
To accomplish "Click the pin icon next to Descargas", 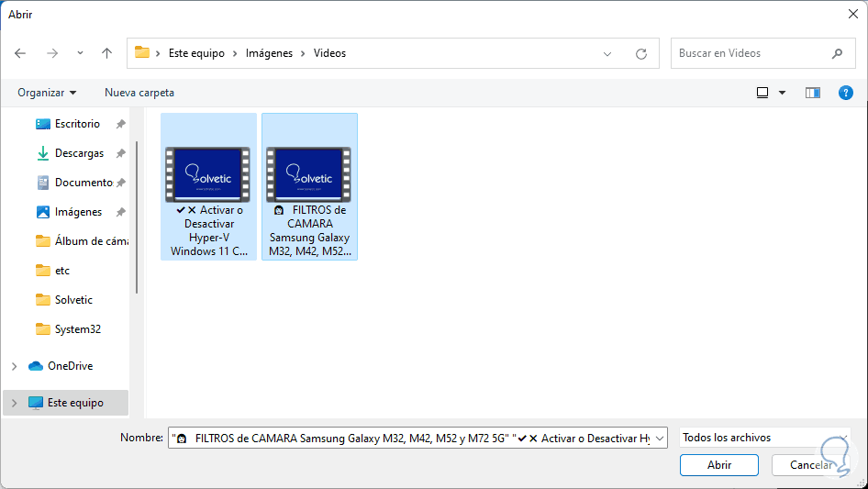I will pos(120,153).
